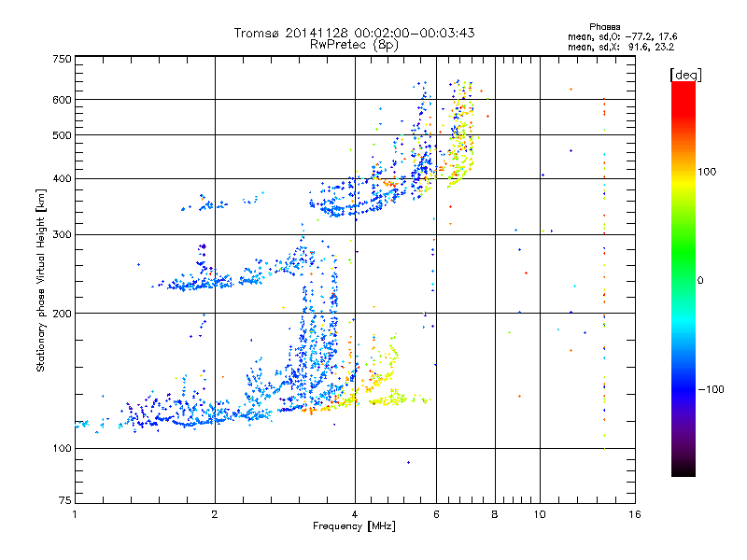Click the y-axis '400' tick label
The width and height of the screenshot is (747, 560).
click(62, 179)
